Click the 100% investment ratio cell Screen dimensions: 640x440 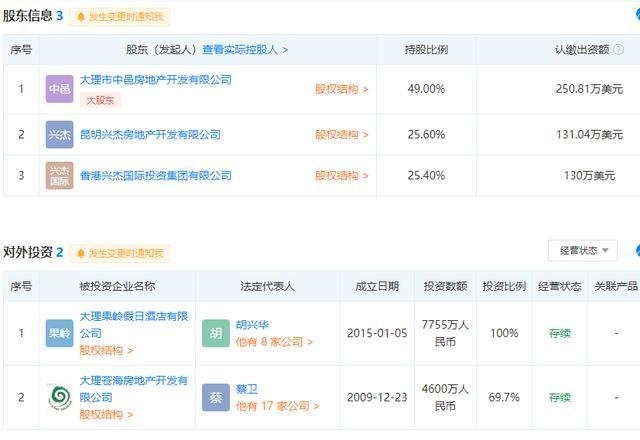click(x=504, y=333)
